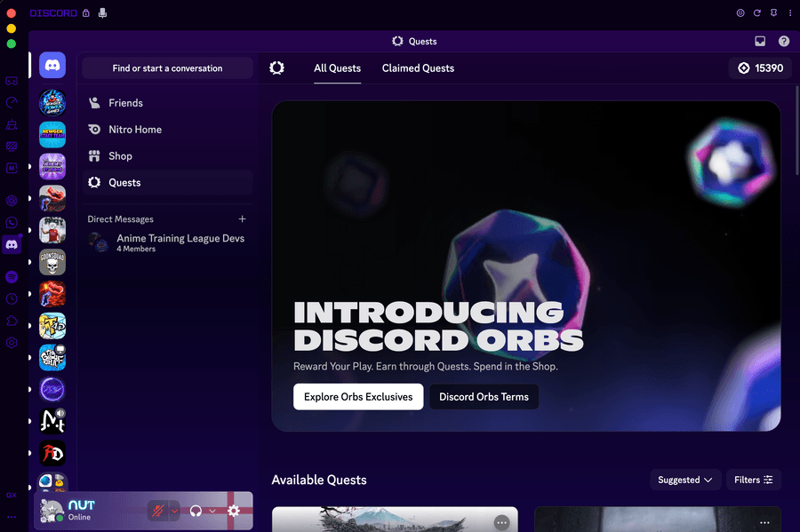800x532 pixels.
Task: Click the NUT user profile avatar
Action: 52,511
